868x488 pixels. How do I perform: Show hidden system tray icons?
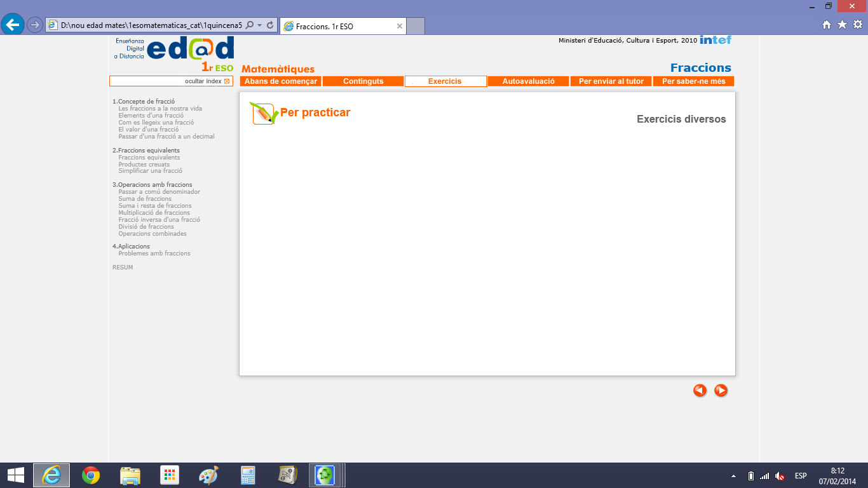click(734, 476)
